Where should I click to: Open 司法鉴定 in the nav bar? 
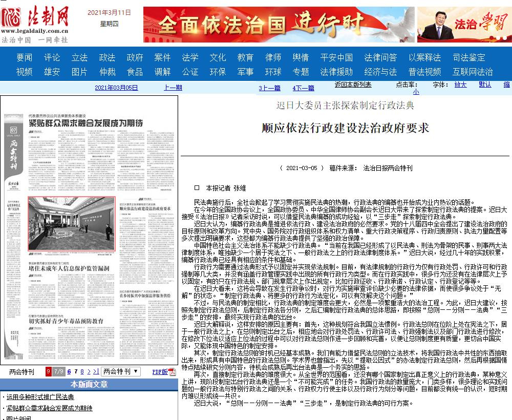[469, 57]
